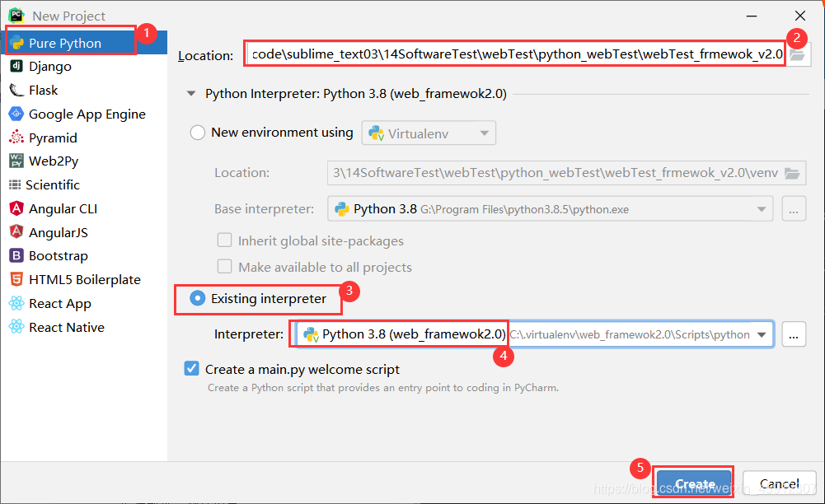The image size is (825, 504).
Task: Click the Pyramid project icon
Action: pos(16,138)
